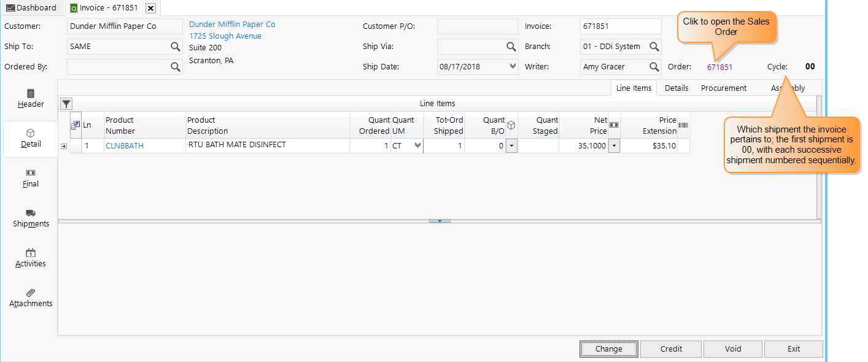The width and height of the screenshot is (868, 362).
Task: Open the Ordered By search lookup
Action: coord(176,66)
